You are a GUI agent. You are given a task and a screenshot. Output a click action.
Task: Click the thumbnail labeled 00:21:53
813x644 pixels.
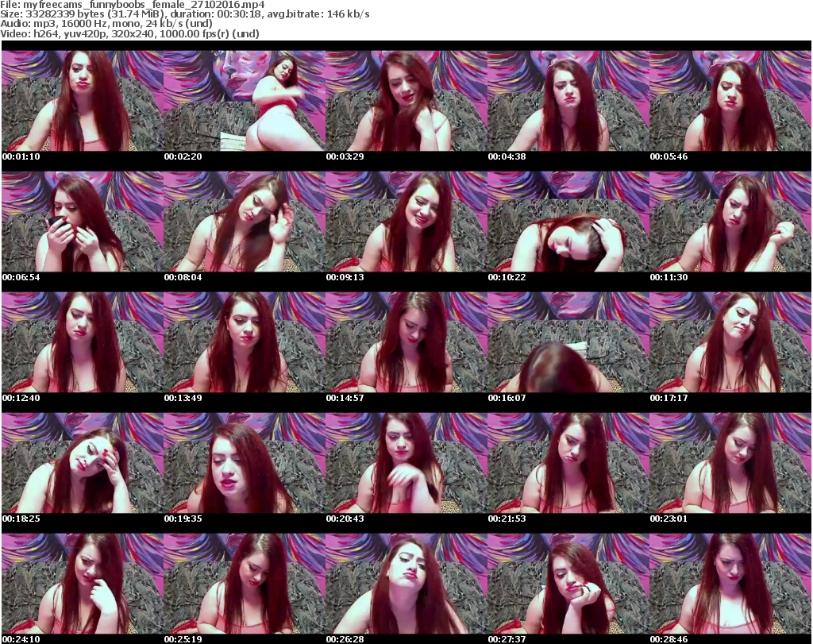click(568, 463)
